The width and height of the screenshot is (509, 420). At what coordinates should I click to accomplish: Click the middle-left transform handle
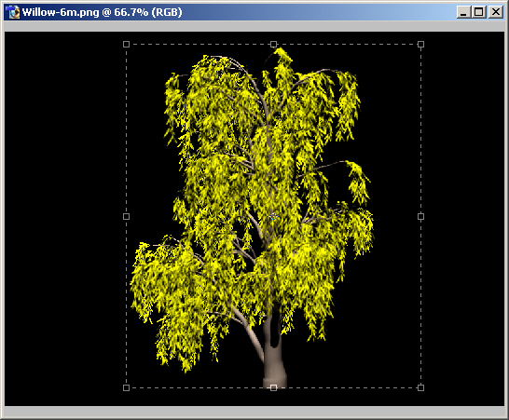[x=126, y=216]
